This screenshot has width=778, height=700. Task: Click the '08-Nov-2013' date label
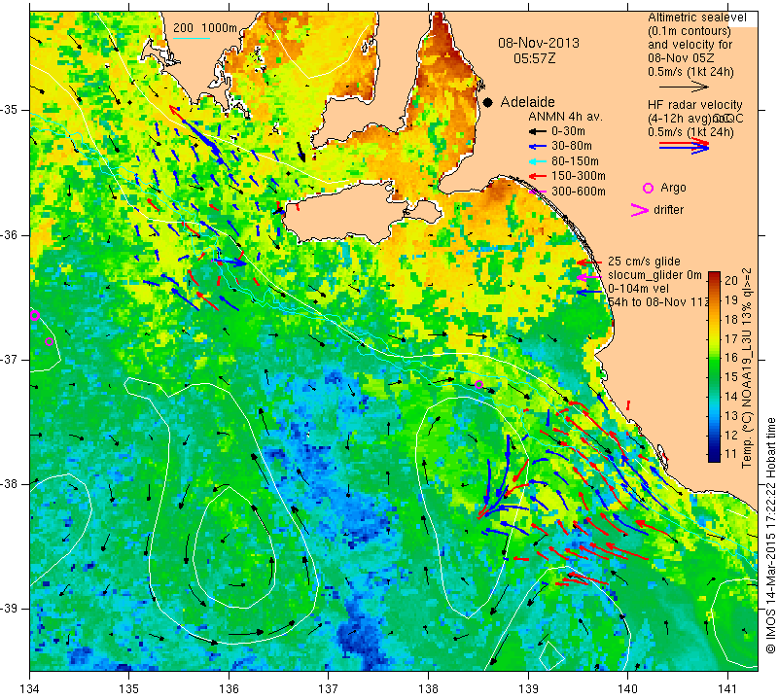(x=539, y=43)
